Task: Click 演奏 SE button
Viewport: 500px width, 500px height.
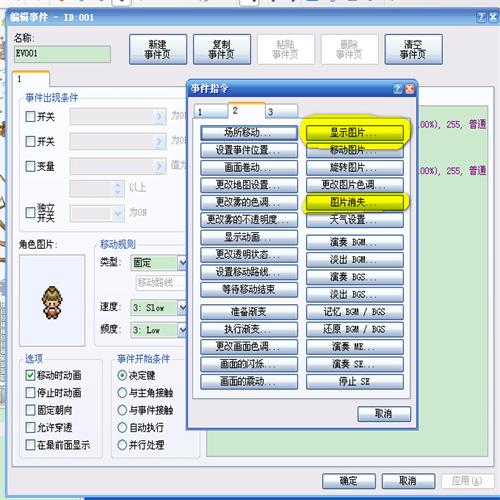Action: (x=355, y=364)
